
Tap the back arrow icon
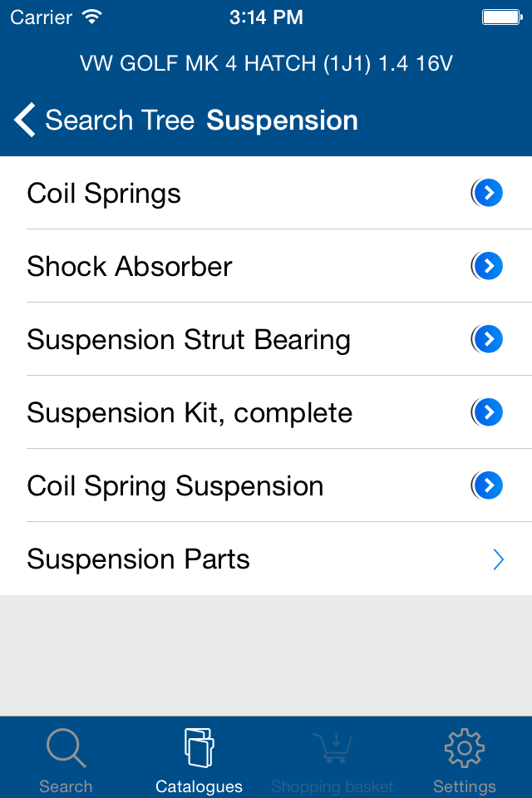pos(25,121)
